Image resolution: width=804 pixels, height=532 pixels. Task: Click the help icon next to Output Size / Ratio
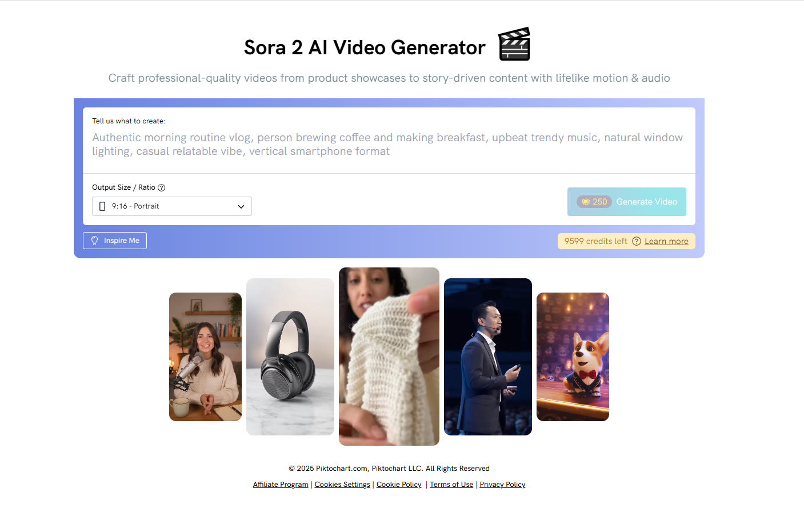click(x=161, y=187)
